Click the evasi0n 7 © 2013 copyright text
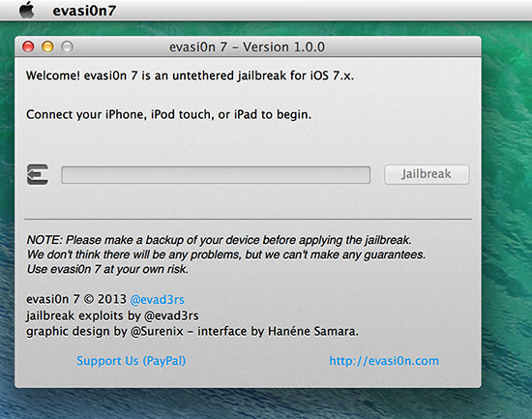The image size is (532, 419). 76,299
